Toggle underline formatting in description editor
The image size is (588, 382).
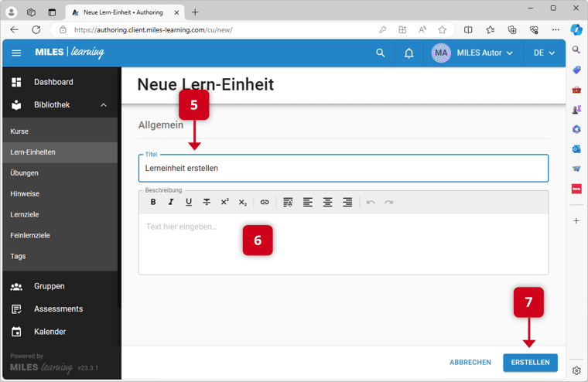tap(189, 202)
